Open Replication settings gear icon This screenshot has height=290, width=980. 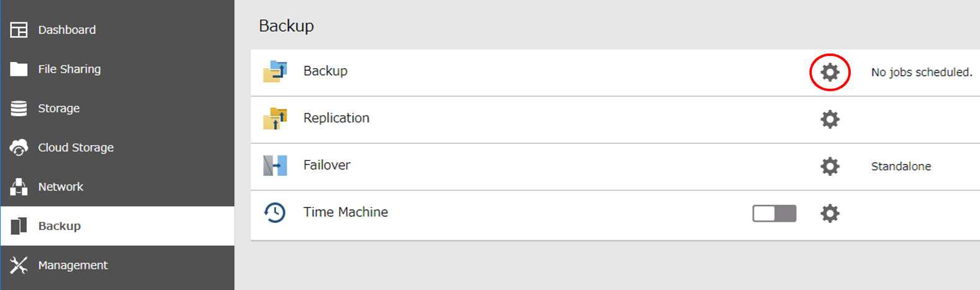pyautogui.click(x=830, y=119)
